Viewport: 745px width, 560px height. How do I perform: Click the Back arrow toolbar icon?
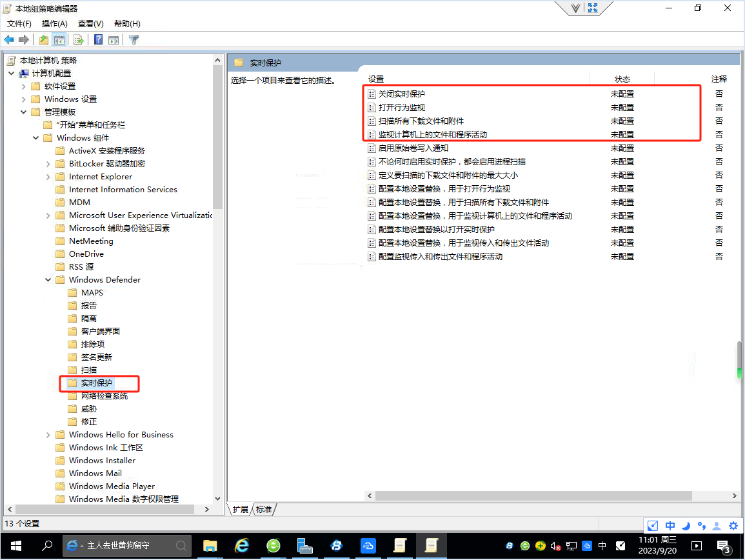9,40
